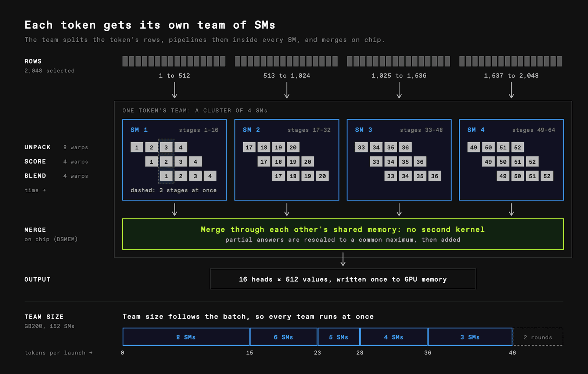Click the "on chip (DSMEM)" text

click(x=51, y=239)
